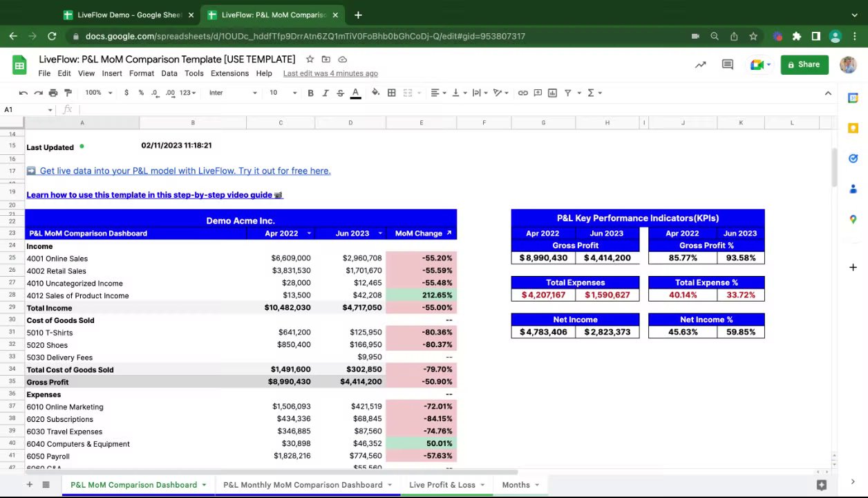Open comment history

coord(728,64)
